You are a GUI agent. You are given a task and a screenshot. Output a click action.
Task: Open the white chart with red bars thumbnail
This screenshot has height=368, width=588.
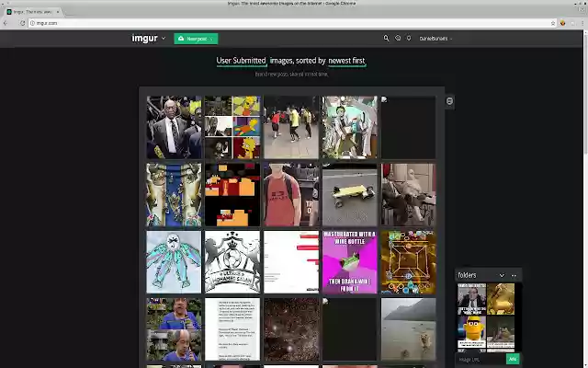291,262
